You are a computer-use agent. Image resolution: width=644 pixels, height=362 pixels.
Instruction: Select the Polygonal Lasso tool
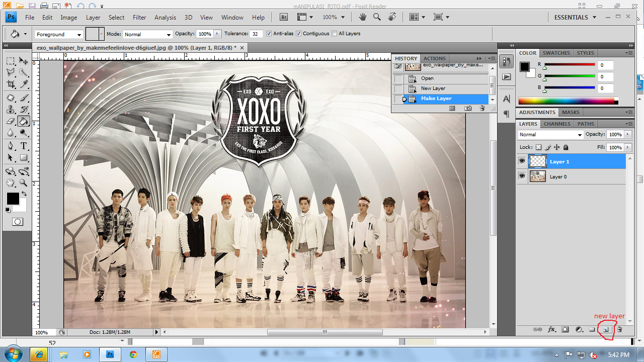tap(10, 72)
